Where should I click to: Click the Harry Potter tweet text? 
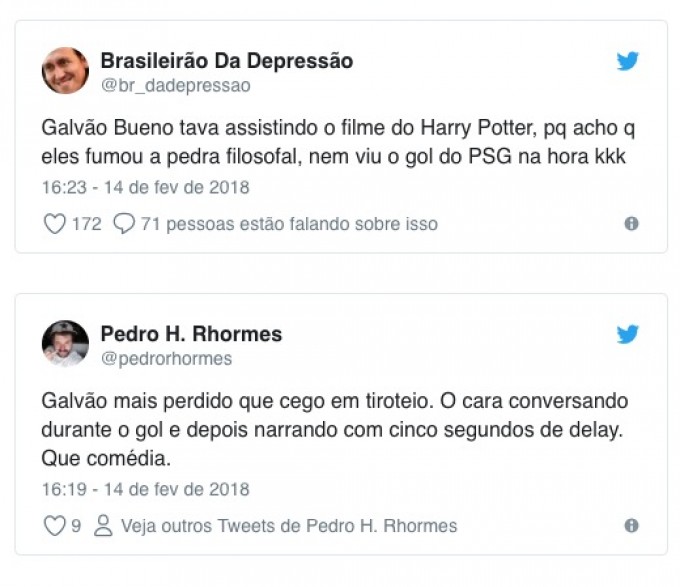point(338,144)
